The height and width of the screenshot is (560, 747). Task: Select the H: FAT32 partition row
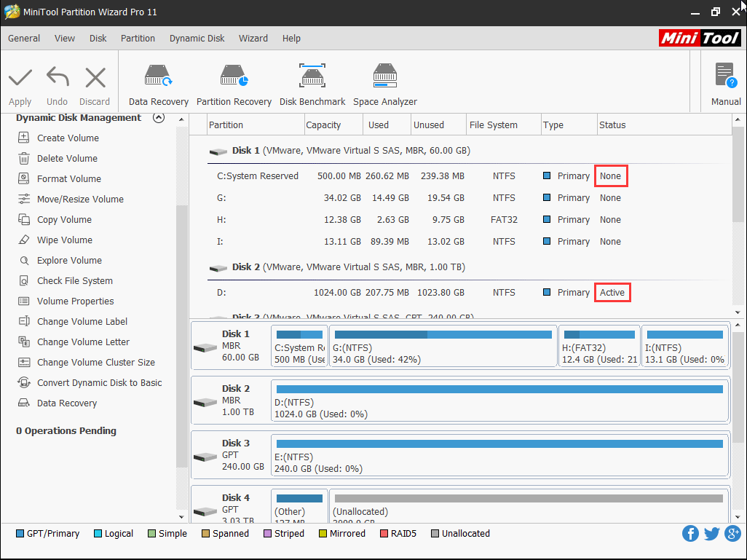pos(470,220)
